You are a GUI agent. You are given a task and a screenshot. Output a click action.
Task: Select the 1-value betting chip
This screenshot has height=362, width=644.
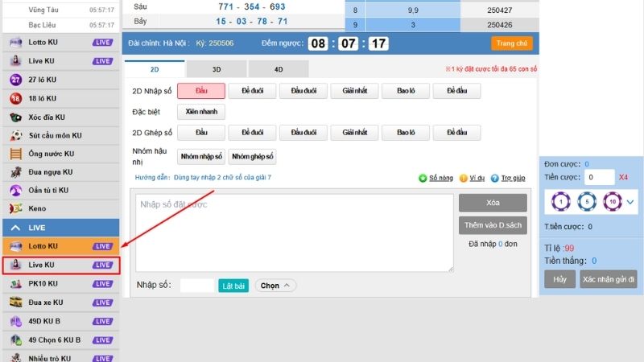561,201
